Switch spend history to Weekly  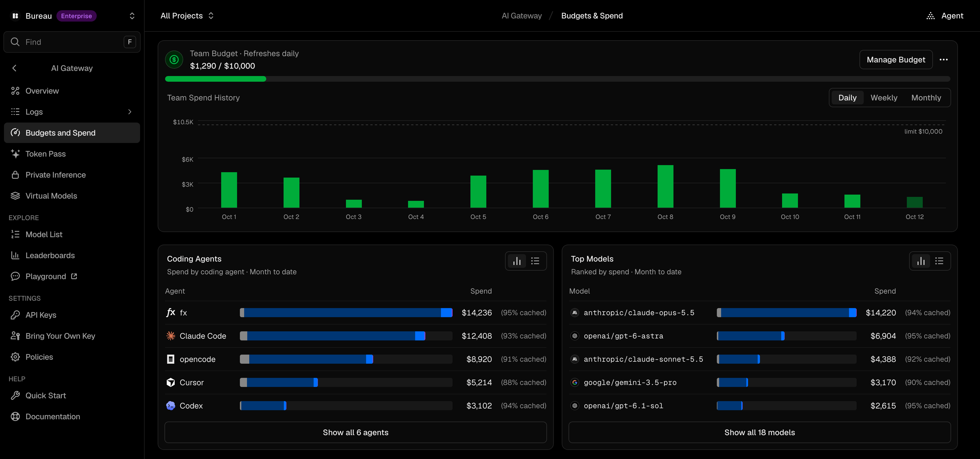click(884, 98)
